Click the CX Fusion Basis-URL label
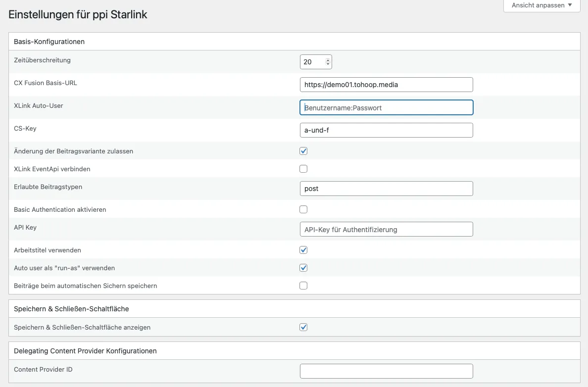This screenshot has width=588, height=387. [x=46, y=83]
